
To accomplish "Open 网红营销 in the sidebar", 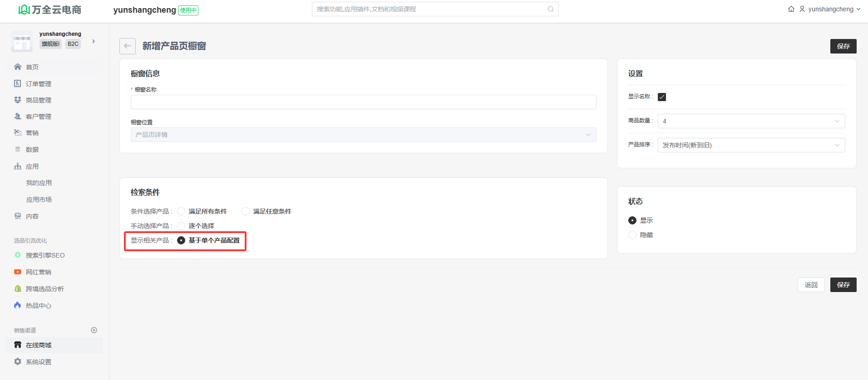I will (39, 272).
